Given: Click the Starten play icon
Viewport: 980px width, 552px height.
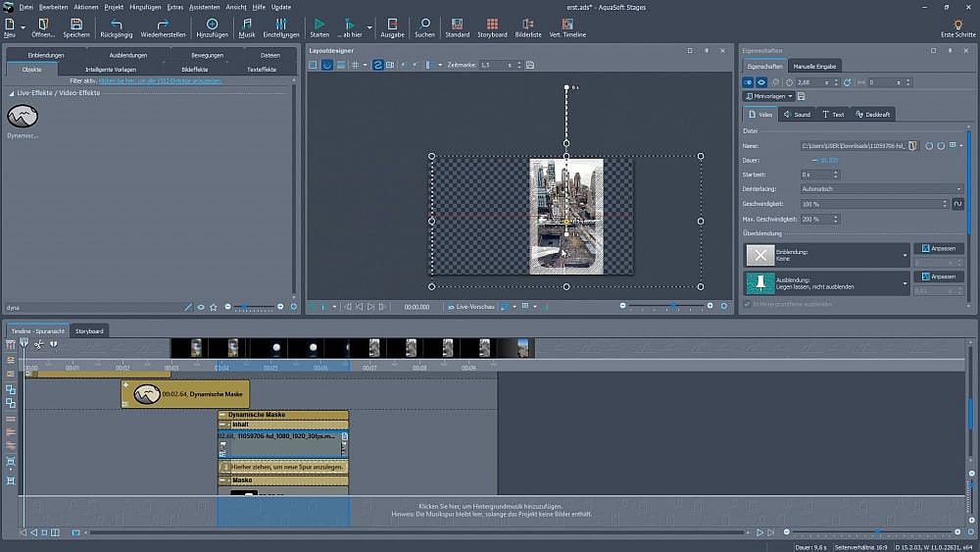Looking at the screenshot, I should [x=319, y=24].
